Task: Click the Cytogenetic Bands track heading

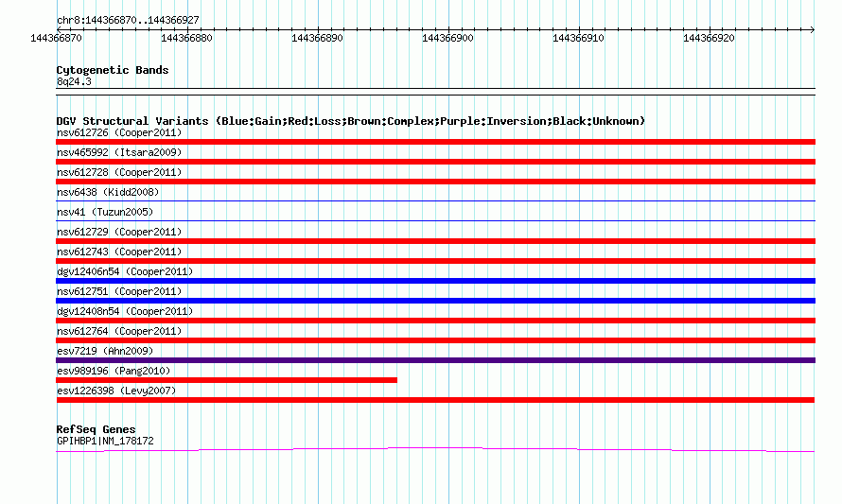Action: pos(113,70)
